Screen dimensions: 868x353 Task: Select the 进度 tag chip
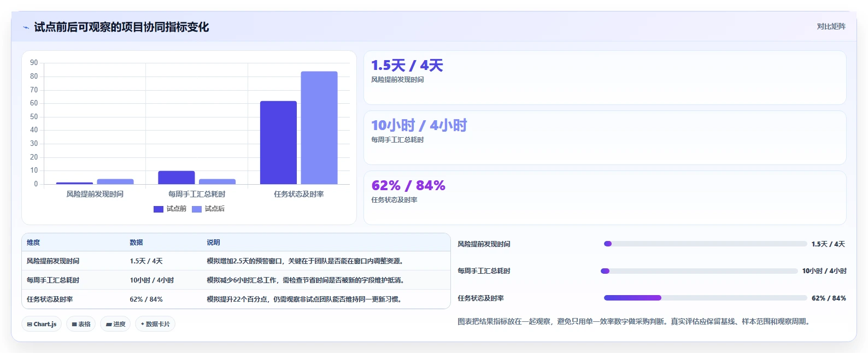coord(115,324)
